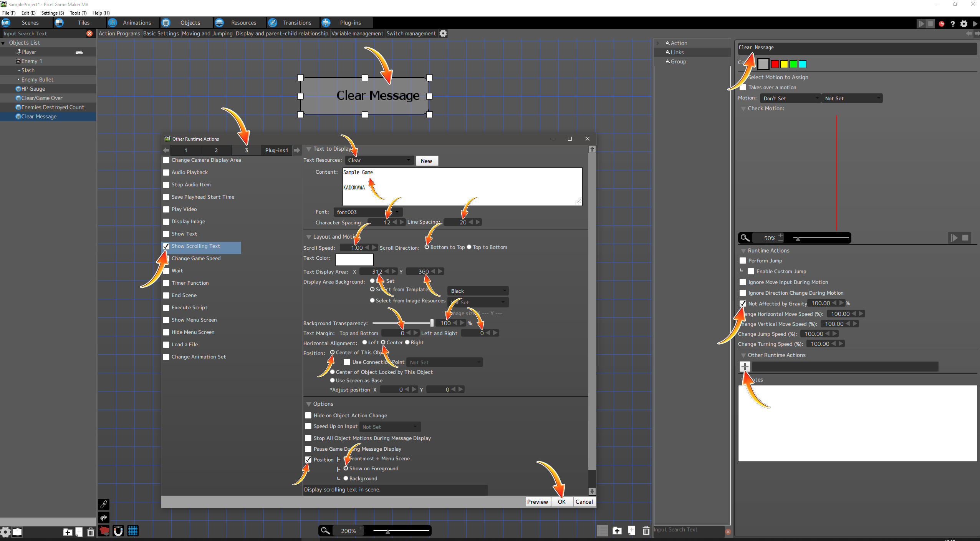Delete object using objects list trash icon
This screenshot has width=980, height=541.
[90, 532]
